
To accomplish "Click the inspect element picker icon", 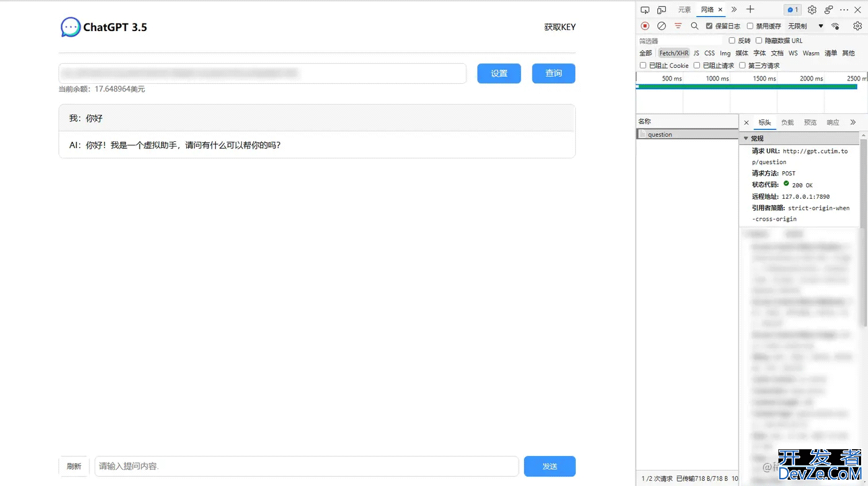I will 645,10.
